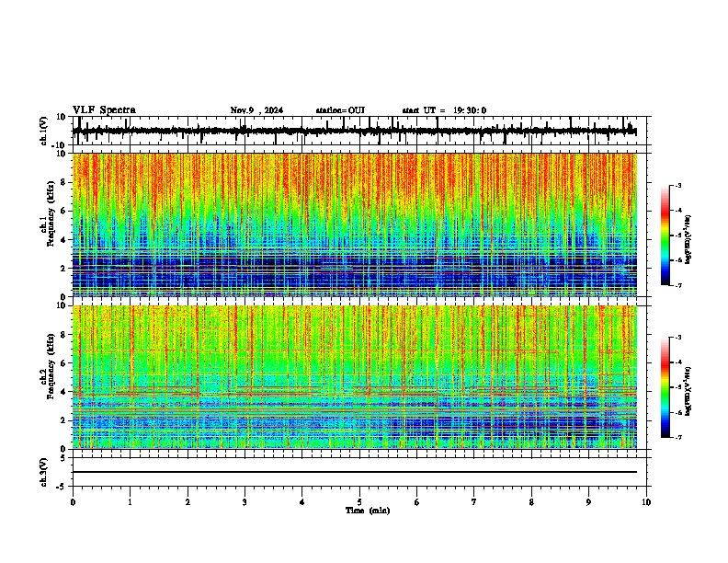This screenshot has width=728, height=563.
Task: Click the "-7" value on ch.1 colorbar
Action: [x=677, y=285]
